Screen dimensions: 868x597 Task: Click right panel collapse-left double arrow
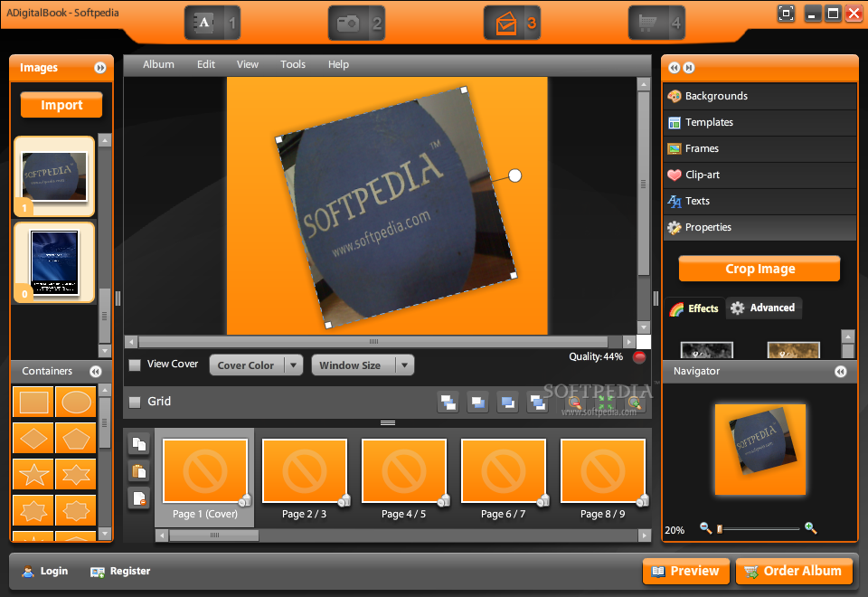[x=674, y=68]
